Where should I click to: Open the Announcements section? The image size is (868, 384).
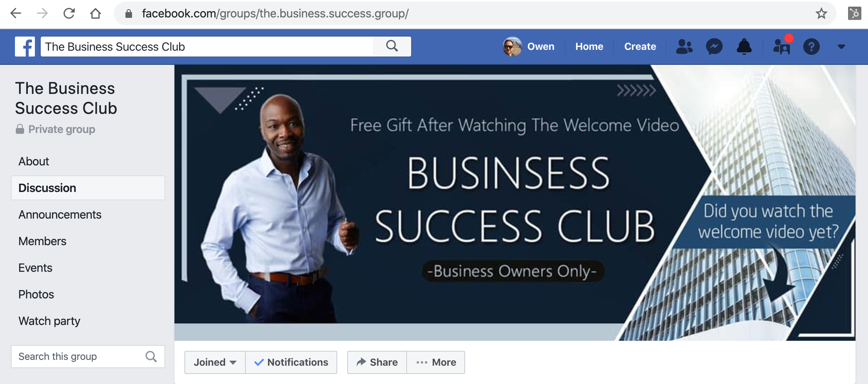[60, 214]
